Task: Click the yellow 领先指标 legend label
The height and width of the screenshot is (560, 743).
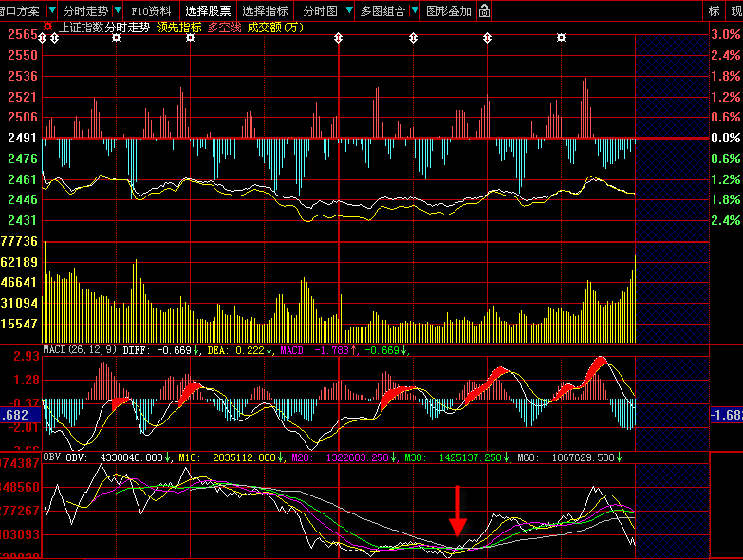Action: click(x=178, y=27)
